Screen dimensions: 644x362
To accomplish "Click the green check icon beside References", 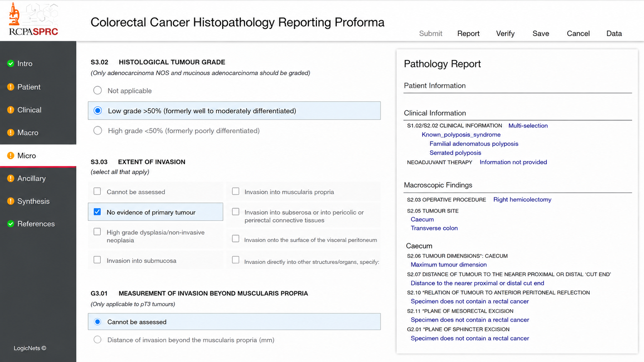I will (x=11, y=224).
